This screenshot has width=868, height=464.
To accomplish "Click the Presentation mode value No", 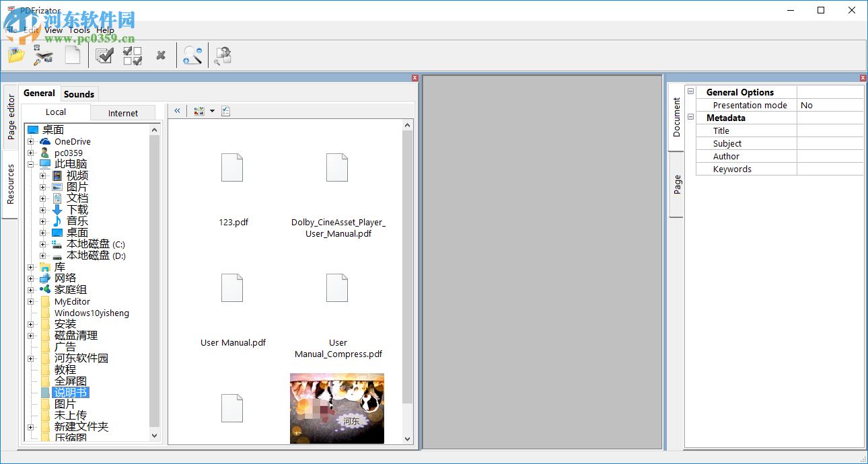I will 830,105.
